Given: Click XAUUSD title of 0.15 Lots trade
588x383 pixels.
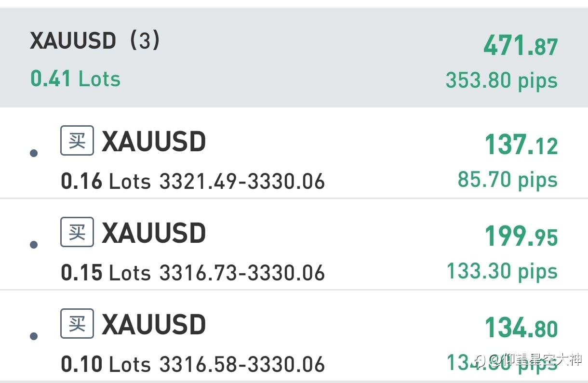Looking at the screenshot, I should [154, 233].
